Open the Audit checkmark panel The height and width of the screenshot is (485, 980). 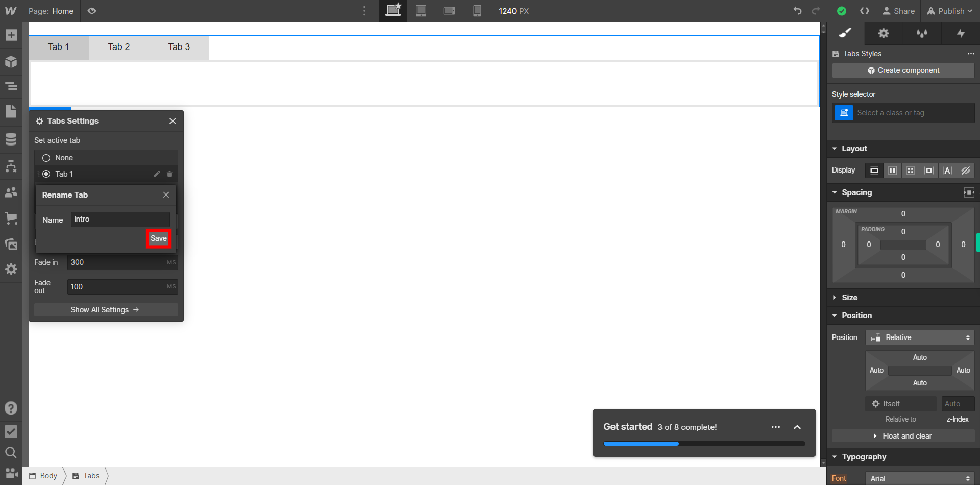(11, 431)
